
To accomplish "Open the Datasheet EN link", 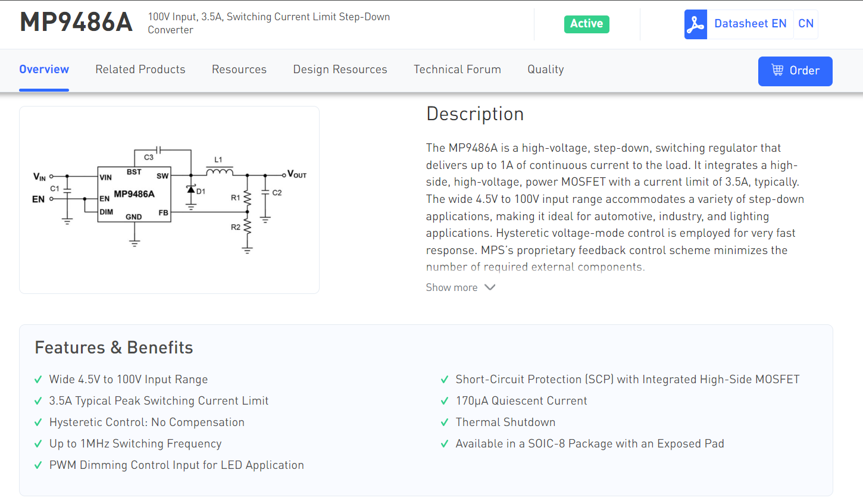I will click(x=750, y=24).
